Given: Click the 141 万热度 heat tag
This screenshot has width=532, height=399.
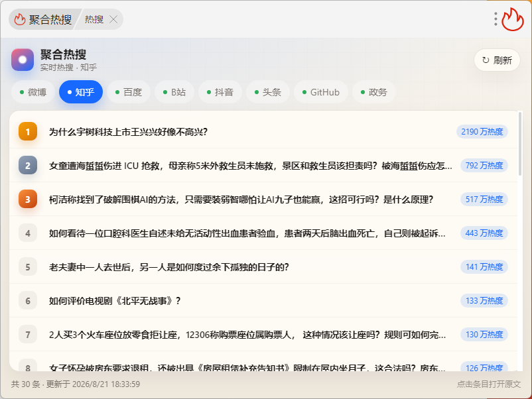Looking at the screenshot, I should 484,267.
